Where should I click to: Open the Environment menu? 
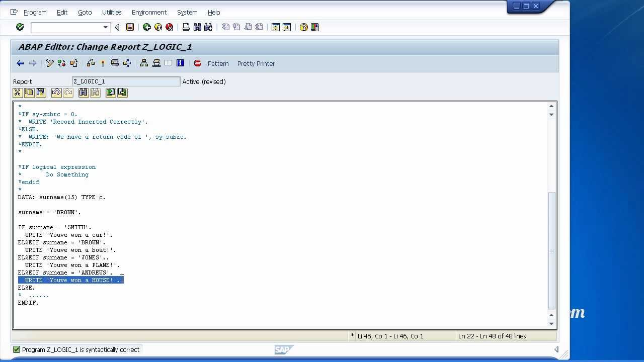(x=149, y=12)
